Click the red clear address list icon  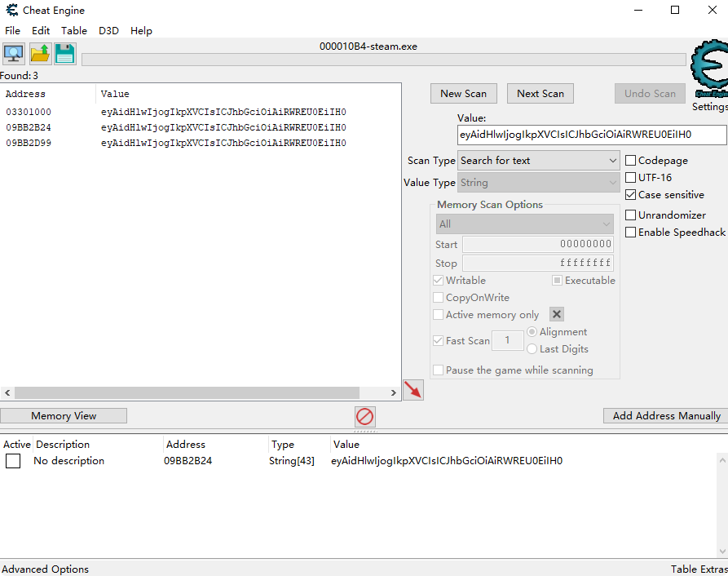(365, 417)
